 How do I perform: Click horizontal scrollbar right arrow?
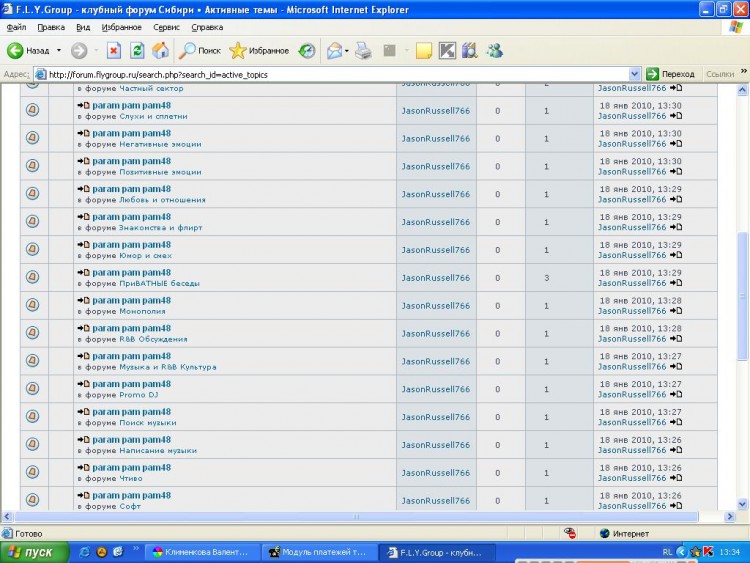point(729,517)
